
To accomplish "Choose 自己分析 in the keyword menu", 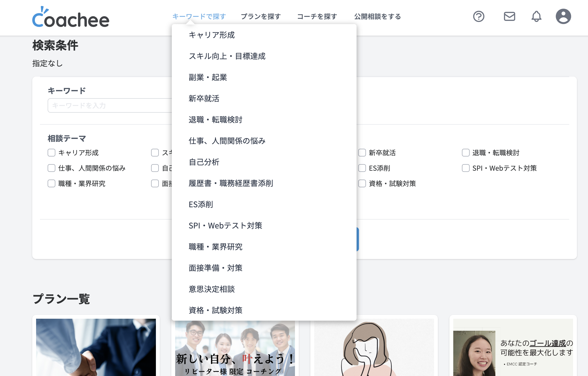I will [x=204, y=162].
